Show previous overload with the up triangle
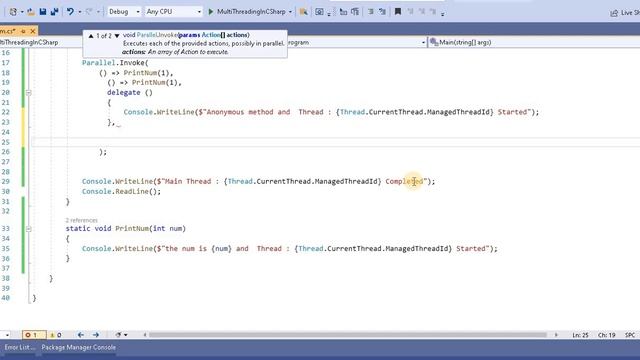640x360 pixels. [91, 36]
